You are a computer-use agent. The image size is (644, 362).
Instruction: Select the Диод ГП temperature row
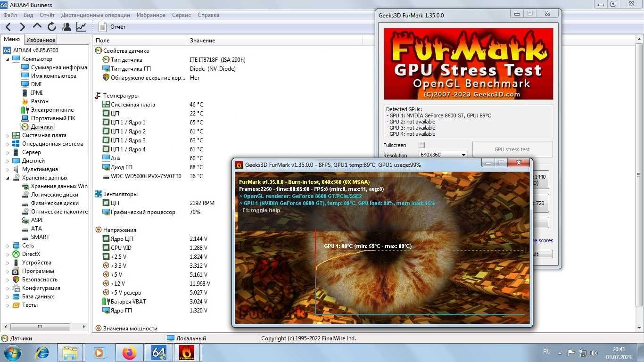tap(153, 167)
